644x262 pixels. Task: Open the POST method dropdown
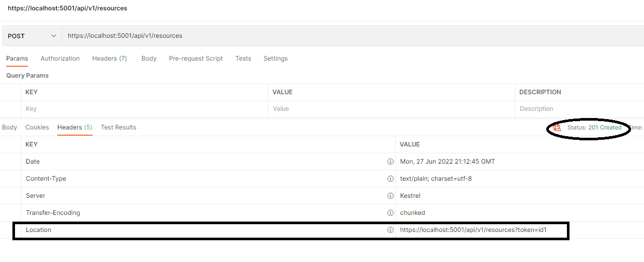tap(32, 36)
